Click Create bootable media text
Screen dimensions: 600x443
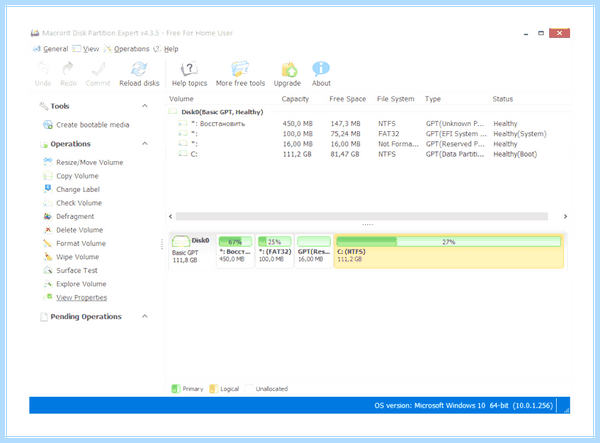93,125
